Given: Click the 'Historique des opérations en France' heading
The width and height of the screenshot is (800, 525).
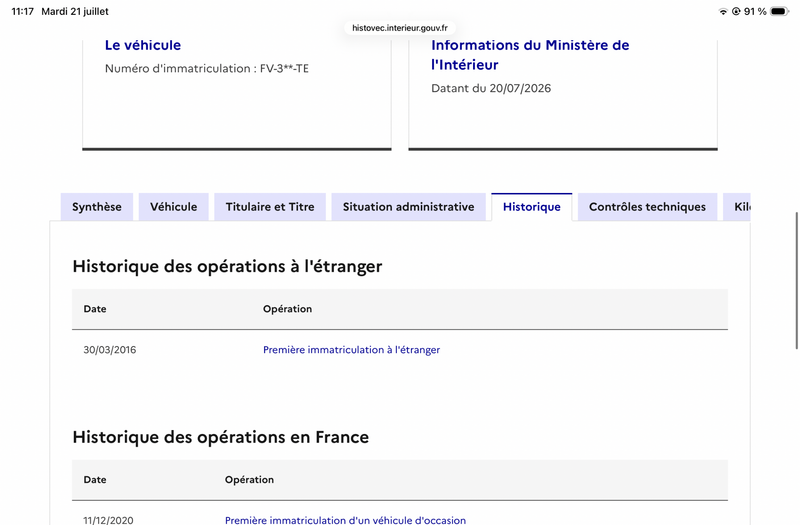Looking at the screenshot, I should pos(220,437).
